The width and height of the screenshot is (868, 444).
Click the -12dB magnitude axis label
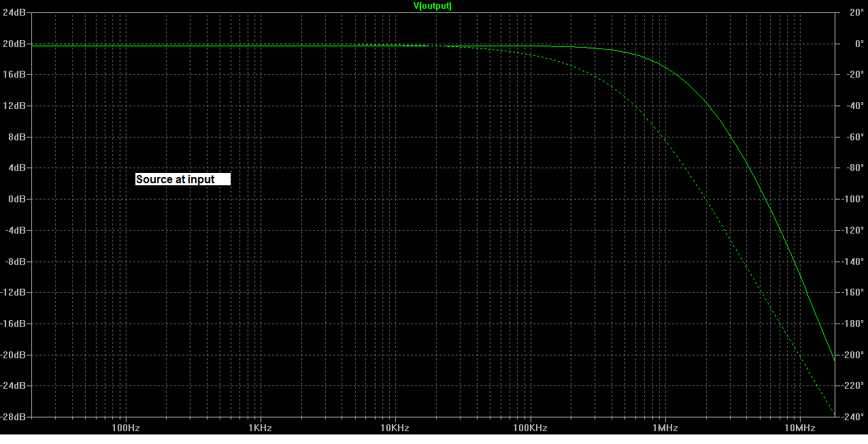click(x=13, y=292)
